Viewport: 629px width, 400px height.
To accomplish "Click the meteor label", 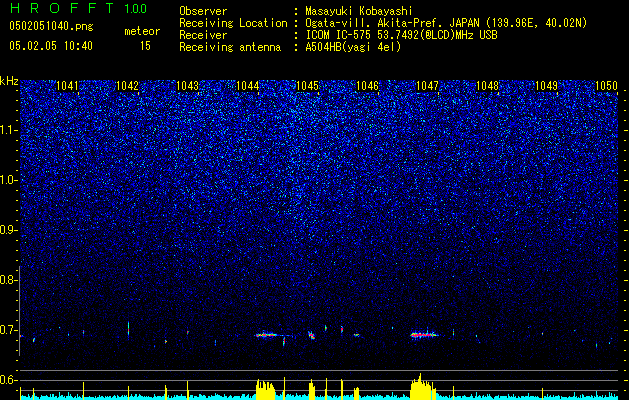I will coord(142,31).
